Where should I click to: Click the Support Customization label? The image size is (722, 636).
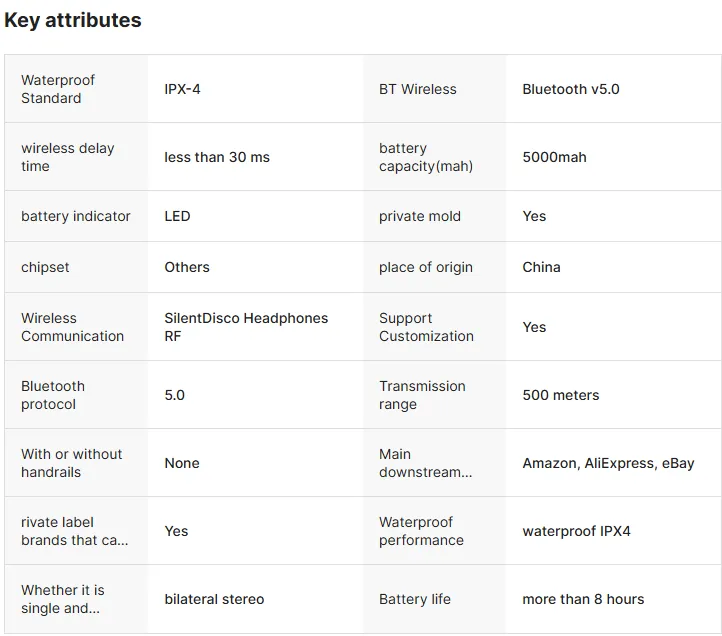coord(426,327)
